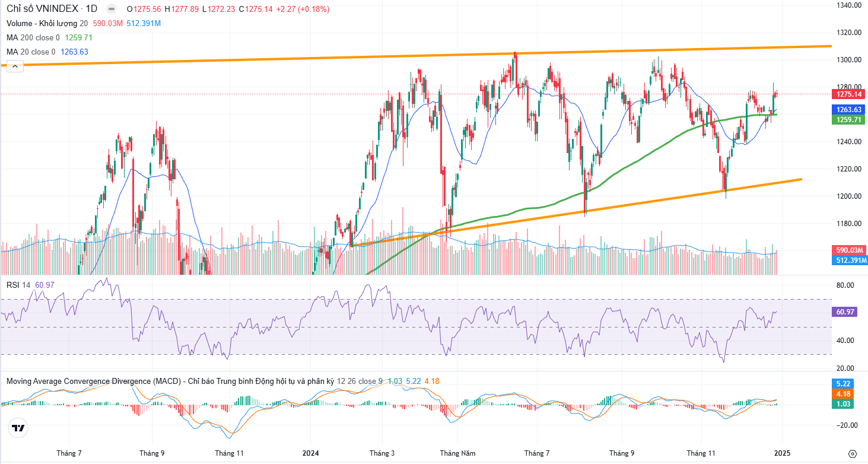Click the market status indicator beside 1D
Screen dimensions: 868x464
110,9
